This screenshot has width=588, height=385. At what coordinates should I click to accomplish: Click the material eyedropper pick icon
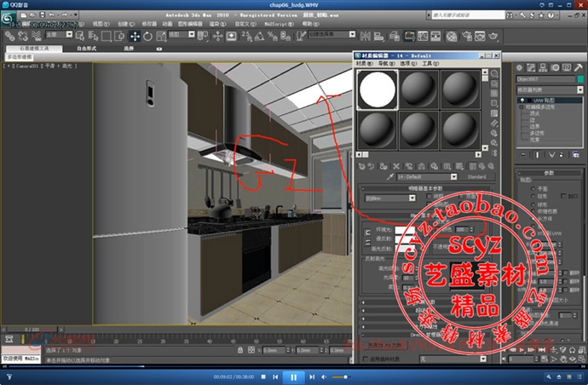[390, 176]
